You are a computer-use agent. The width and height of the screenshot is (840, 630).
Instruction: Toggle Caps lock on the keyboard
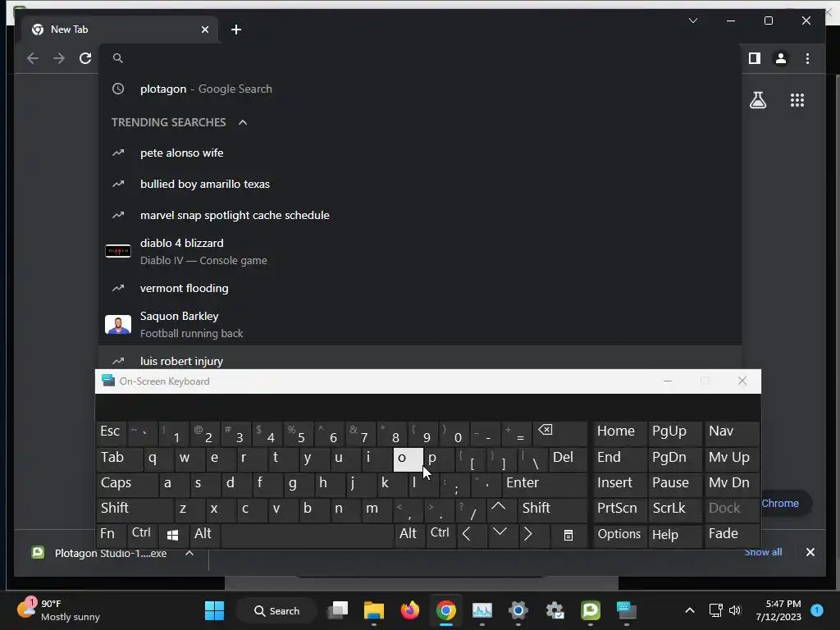point(127,483)
